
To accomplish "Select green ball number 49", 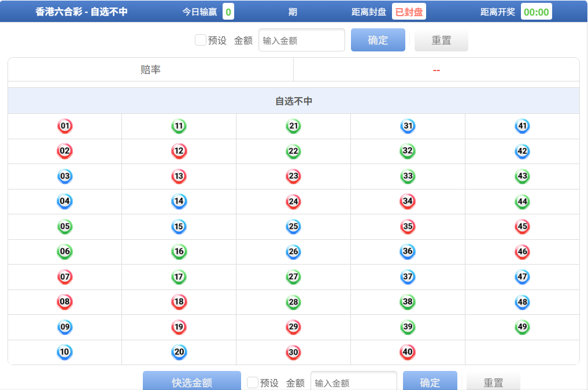I will pyautogui.click(x=522, y=327).
